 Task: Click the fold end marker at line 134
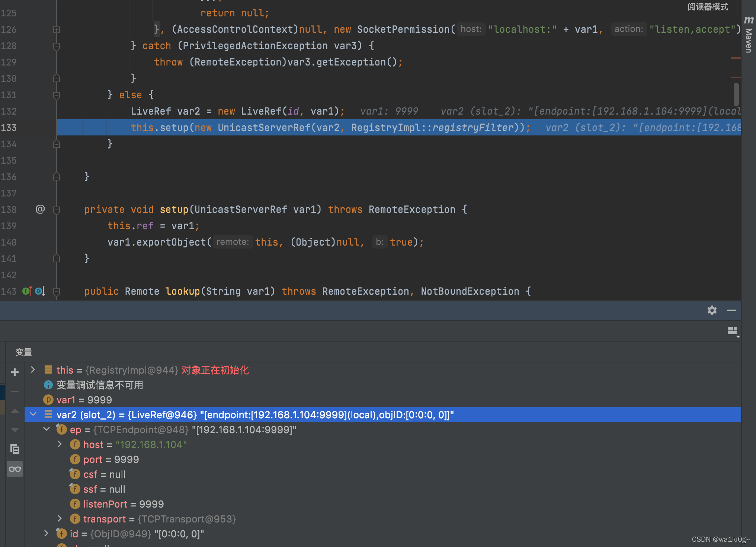[57, 144]
